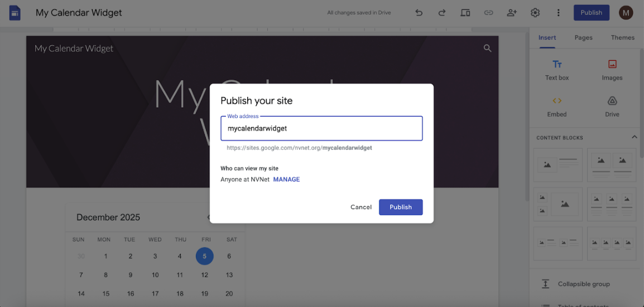Share with others icon
Screen dimensions: 644x307
tap(511, 13)
